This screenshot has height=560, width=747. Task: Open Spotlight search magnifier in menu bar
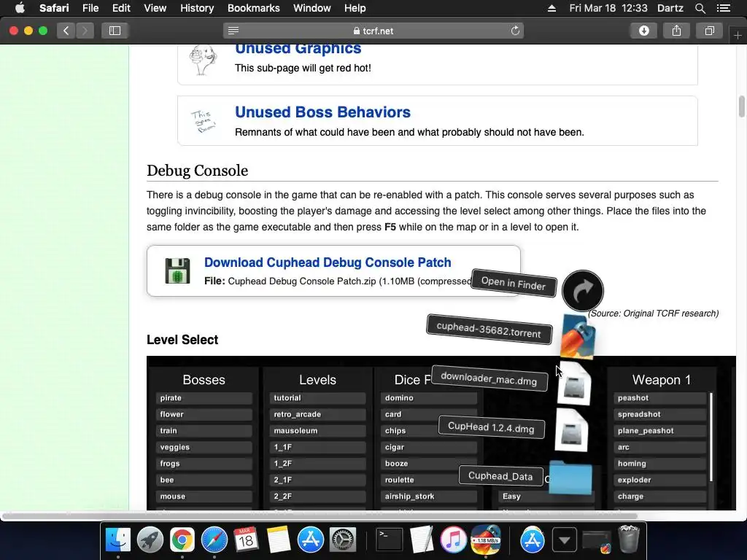click(700, 8)
